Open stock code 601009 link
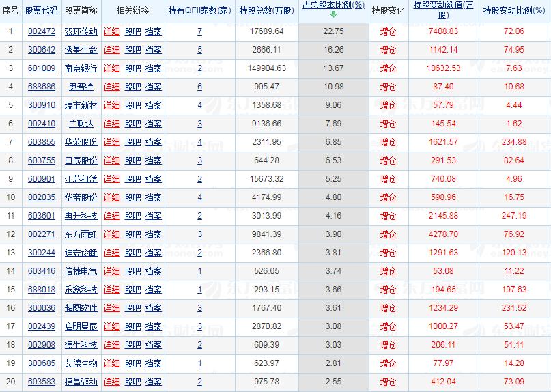The width and height of the screenshot is (551, 392). (x=42, y=68)
